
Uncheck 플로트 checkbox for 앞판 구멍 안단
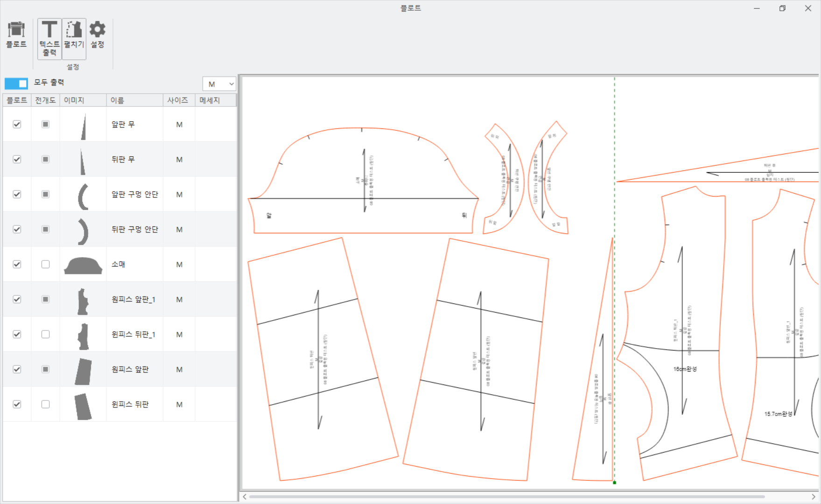coord(17,194)
